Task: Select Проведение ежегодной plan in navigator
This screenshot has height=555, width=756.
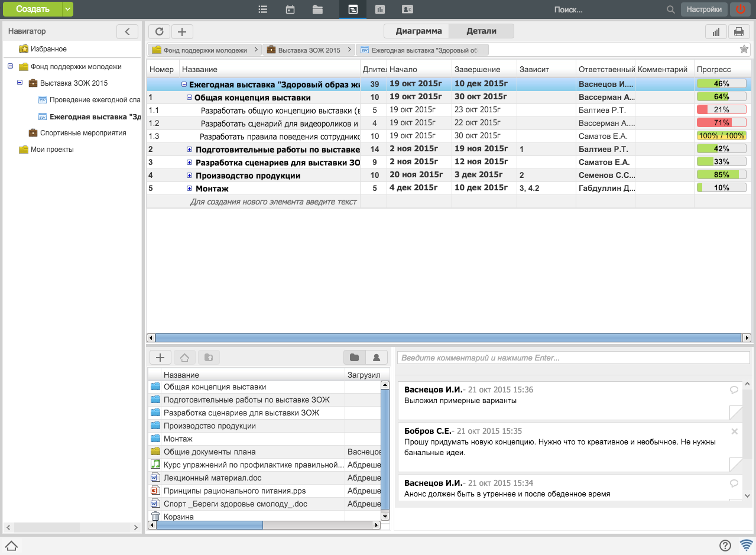Action: tap(95, 100)
